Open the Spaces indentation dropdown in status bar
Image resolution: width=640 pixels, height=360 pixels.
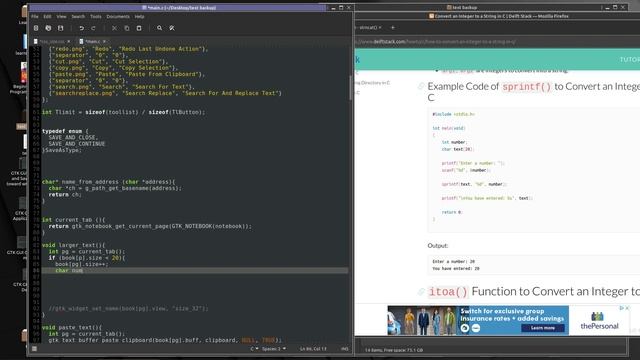coord(273,349)
